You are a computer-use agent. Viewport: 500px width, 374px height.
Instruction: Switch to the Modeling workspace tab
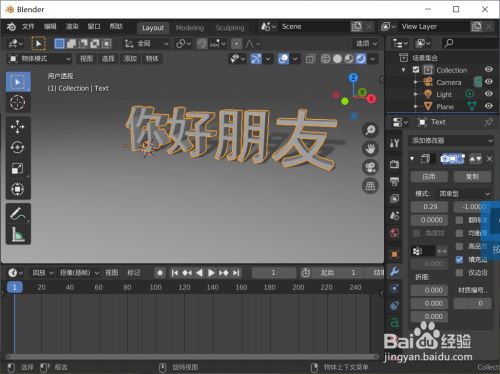click(x=190, y=28)
